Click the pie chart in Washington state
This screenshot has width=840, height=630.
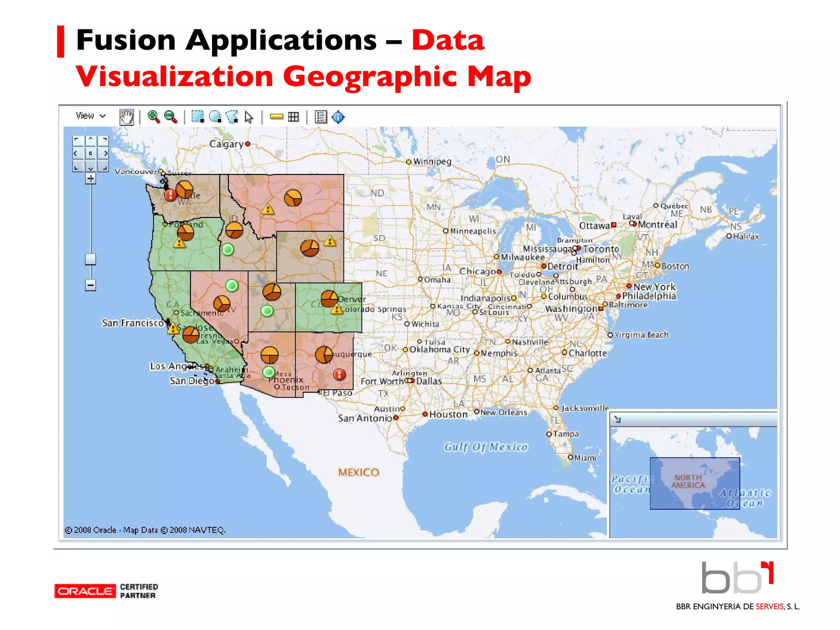coord(185,190)
